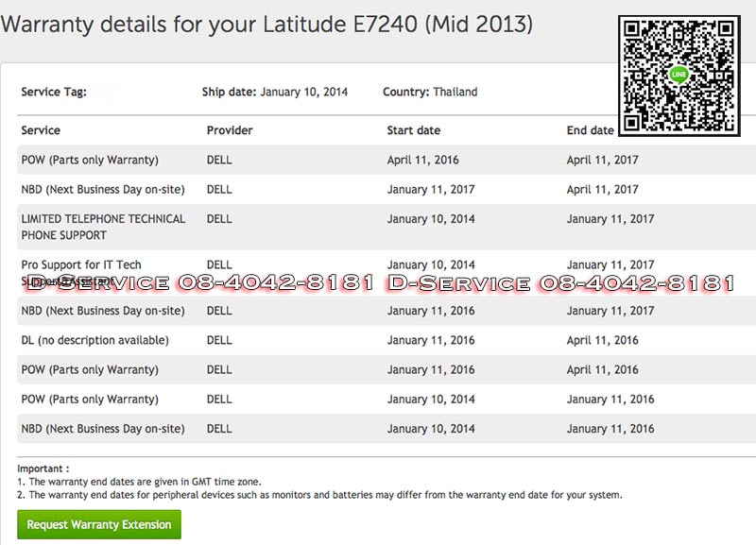Screen dimensions: 756x545
Task: Select Ship date January 10, 2014 text
Action: pos(275,92)
